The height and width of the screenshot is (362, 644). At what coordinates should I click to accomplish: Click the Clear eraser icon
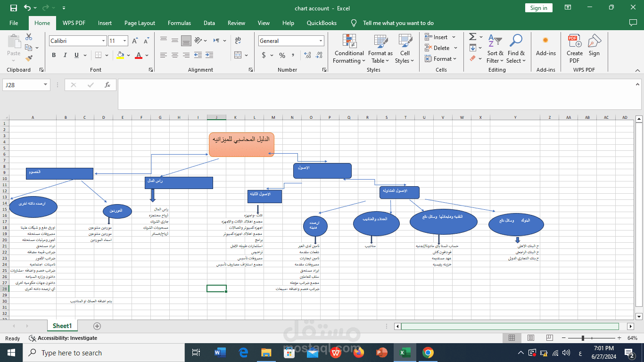coord(472,58)
